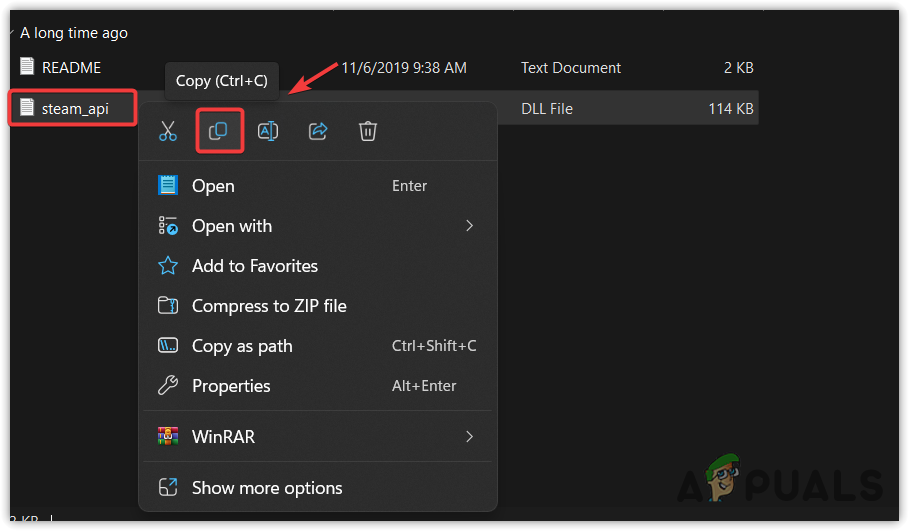Click the Alt+Enter shortcut label
Image resolution: width=909 pixels, height=531 pixels.
(424, 385)
